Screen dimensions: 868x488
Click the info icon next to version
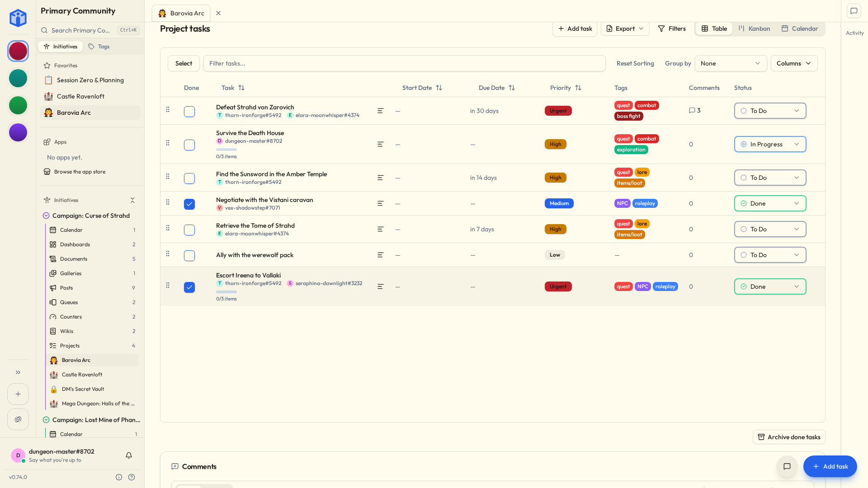coord(119,477)
